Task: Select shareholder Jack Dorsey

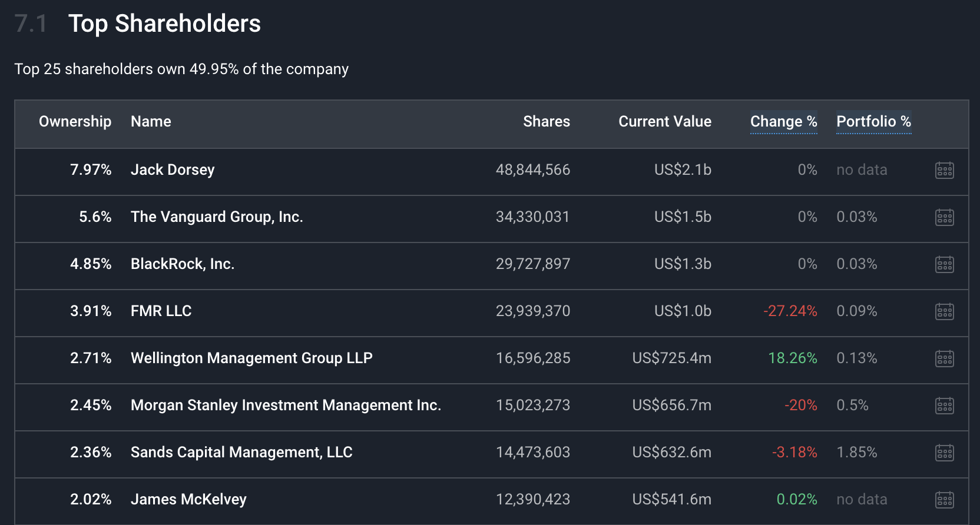Action: 172,170
